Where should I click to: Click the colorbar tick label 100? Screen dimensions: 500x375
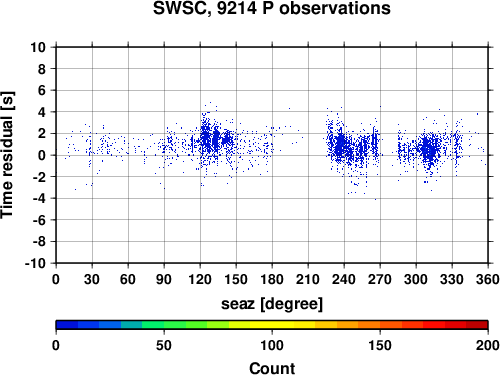point(272,346)
